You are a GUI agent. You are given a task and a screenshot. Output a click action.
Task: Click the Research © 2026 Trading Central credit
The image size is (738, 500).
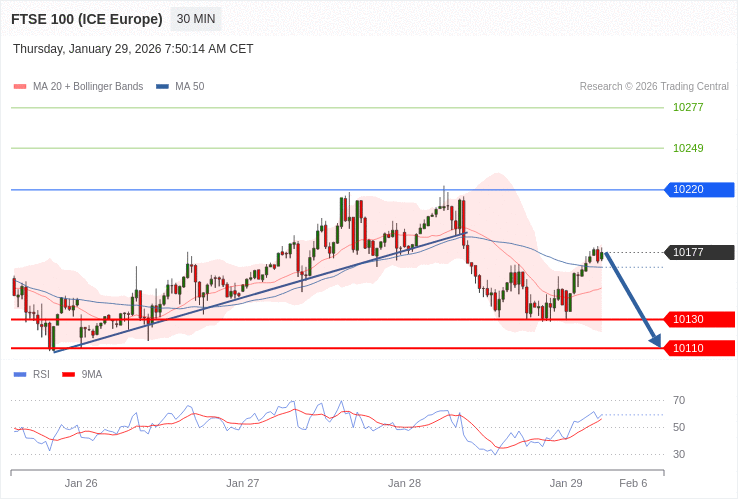click(x=654, y=87)
